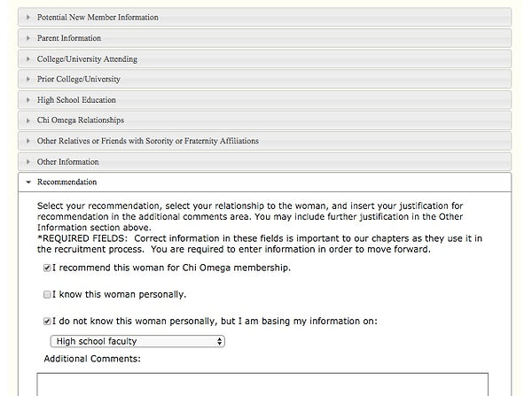Click the High School Education header text

click(76, 100)
